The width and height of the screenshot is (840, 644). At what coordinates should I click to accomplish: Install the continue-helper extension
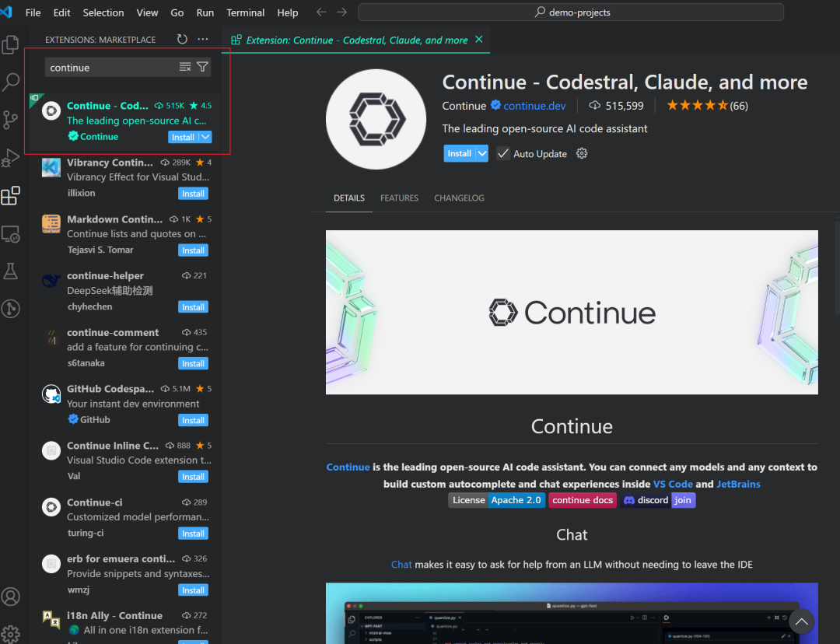pyautogui.click(x=193, y=307)
